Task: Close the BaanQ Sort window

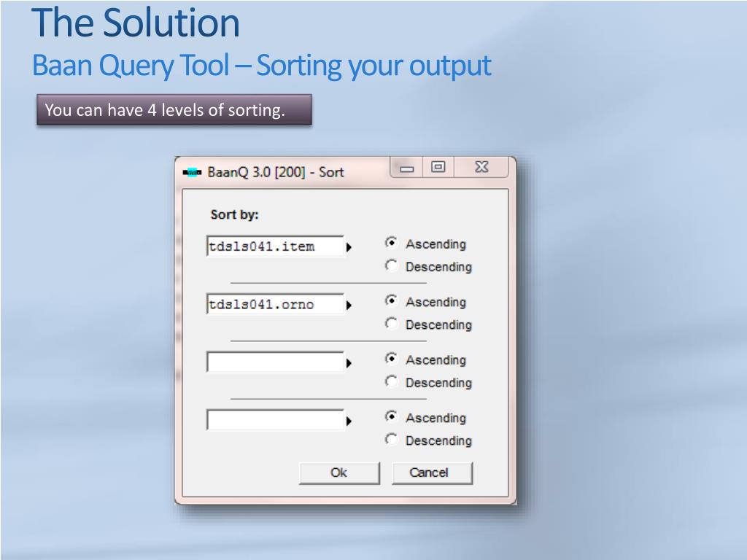Action: click(x=481, y=167)
